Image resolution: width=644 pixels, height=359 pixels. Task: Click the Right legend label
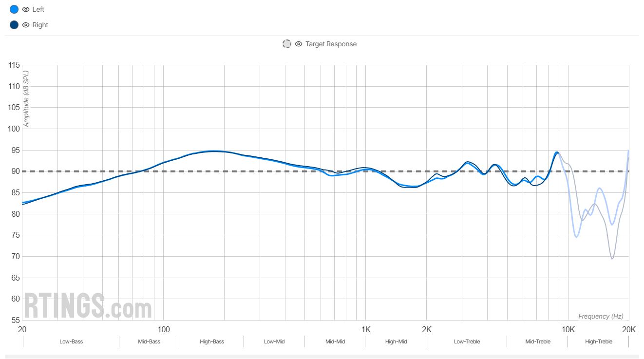point(40,25)
